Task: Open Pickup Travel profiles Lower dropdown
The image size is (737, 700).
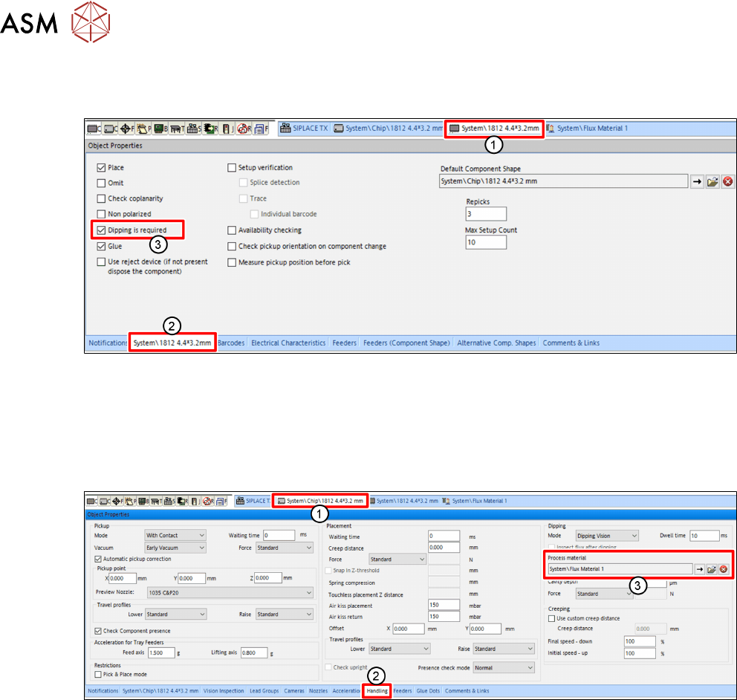Action: coord(175,615)
